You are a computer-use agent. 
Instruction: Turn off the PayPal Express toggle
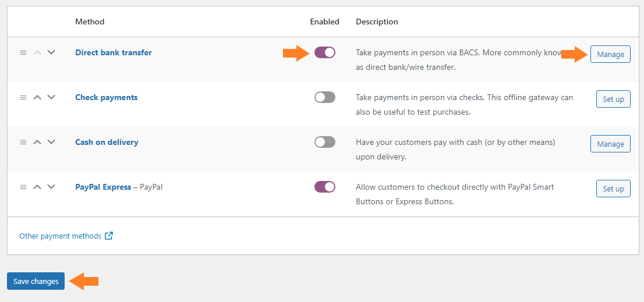(325, 187)
